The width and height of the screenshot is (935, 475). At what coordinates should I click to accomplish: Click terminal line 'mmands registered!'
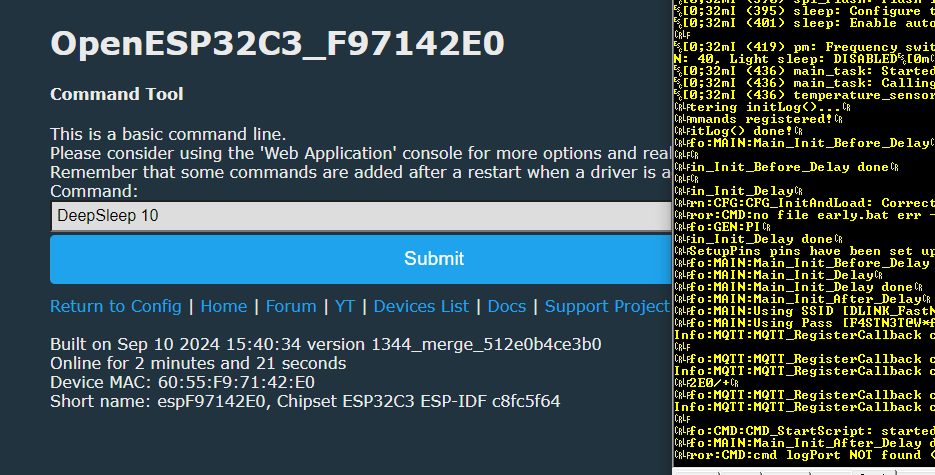[x=758, y=119]
